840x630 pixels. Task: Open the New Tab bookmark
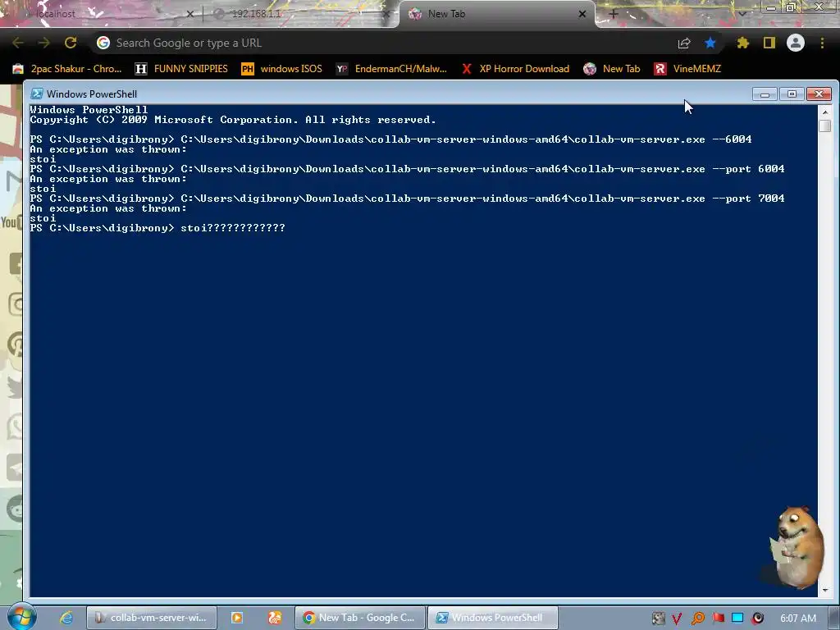(x=612, y=69)
